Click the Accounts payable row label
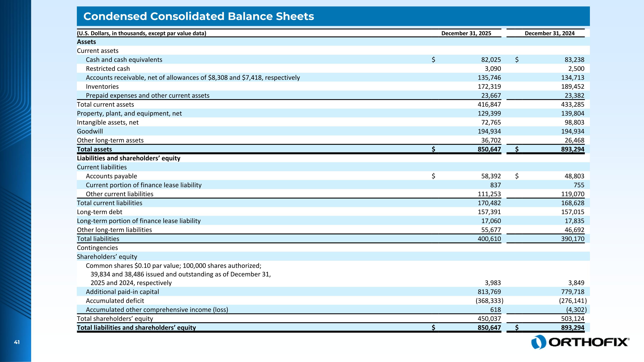This screenshot has height=362, width=644. coord(111,176)
